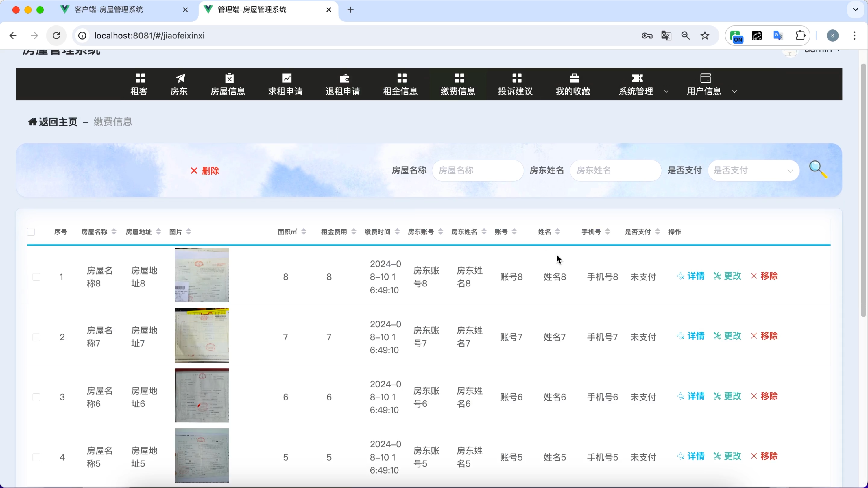Sort by 租金费用 column arrows
The image size is (868, 488).
(x=353, y=232)
